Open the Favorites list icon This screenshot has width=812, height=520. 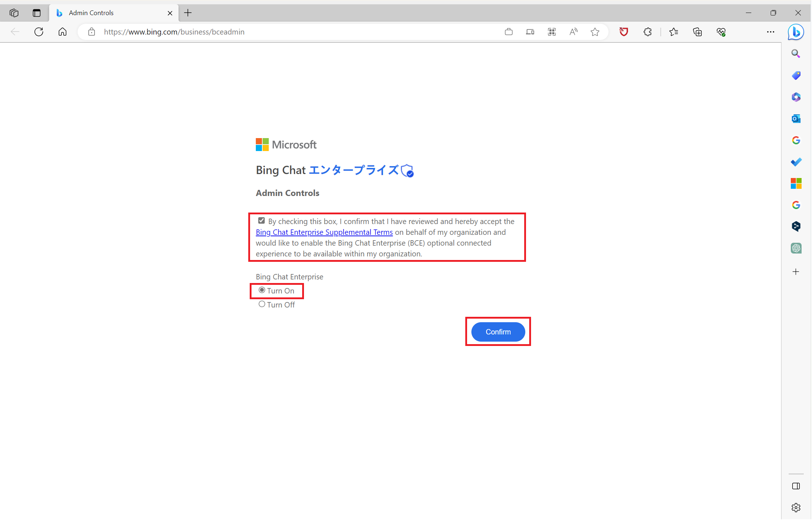[674, 32]
